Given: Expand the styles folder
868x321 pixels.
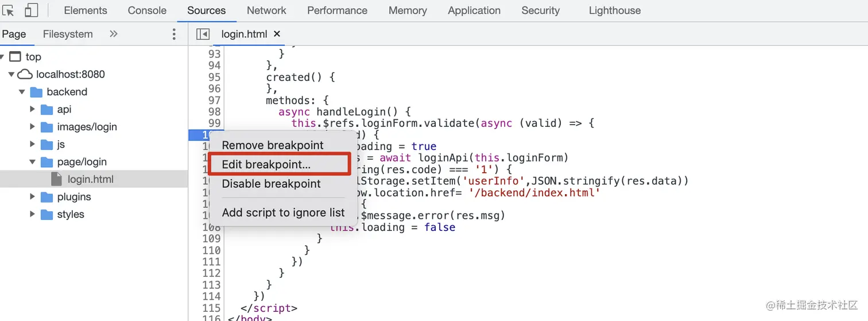Looking at the screenshot, I should pos(33,214).
